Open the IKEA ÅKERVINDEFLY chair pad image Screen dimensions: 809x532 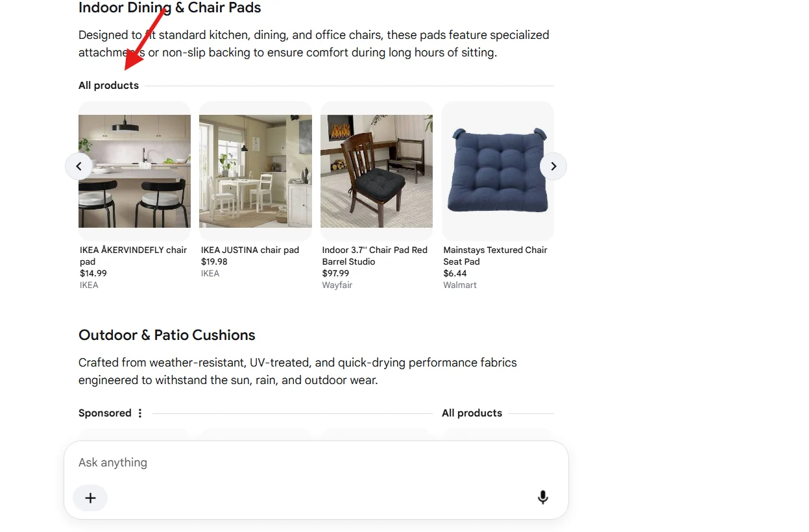134,171
